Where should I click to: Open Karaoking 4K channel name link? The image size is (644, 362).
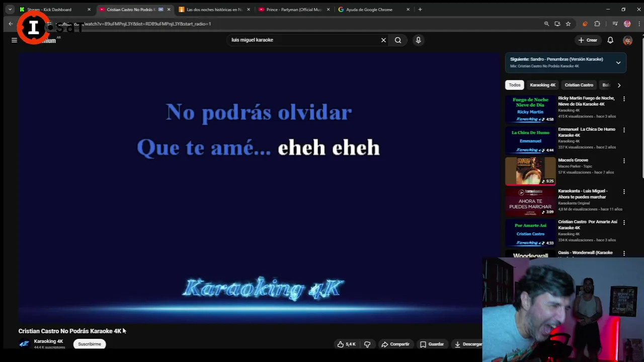[48, 341]
